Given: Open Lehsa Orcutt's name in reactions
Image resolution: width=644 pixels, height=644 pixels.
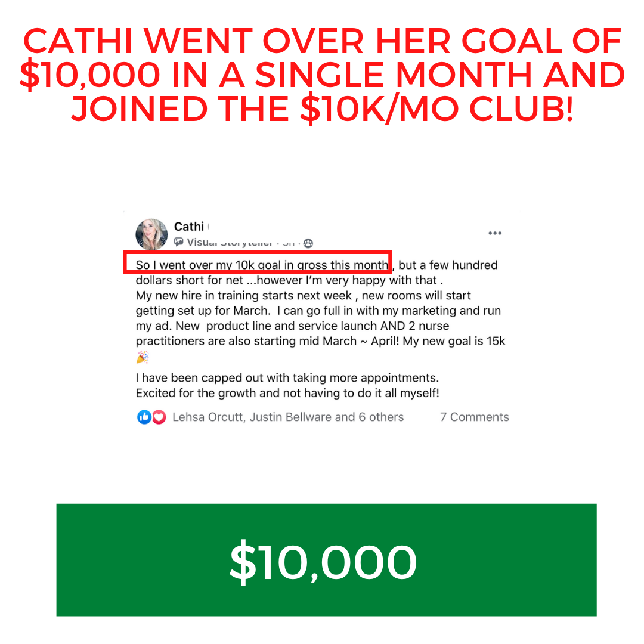Looking at the screenshot, I should [209, 417].
